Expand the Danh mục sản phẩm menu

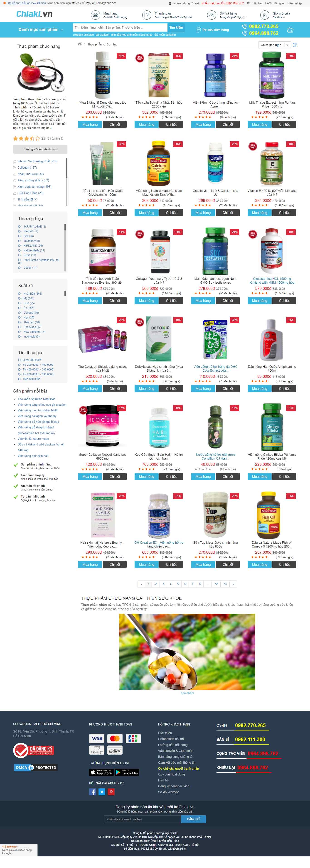click(x=41, y=30)
